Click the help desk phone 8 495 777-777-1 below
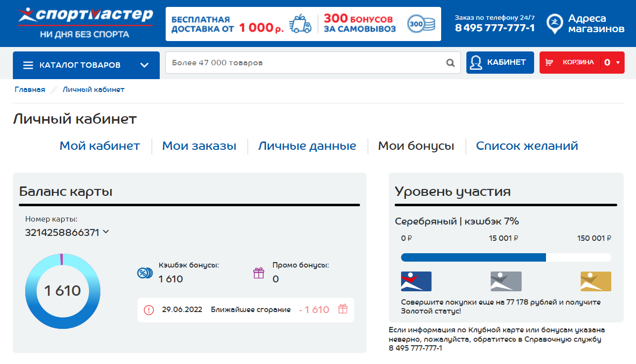The image size is (636, 364). point(415,348)
